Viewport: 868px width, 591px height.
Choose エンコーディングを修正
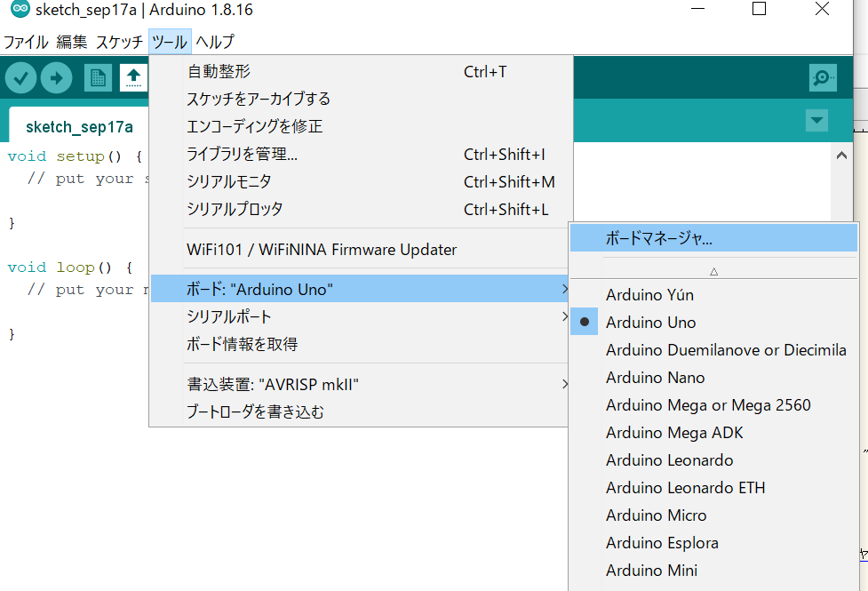click(x=361, y=126)
